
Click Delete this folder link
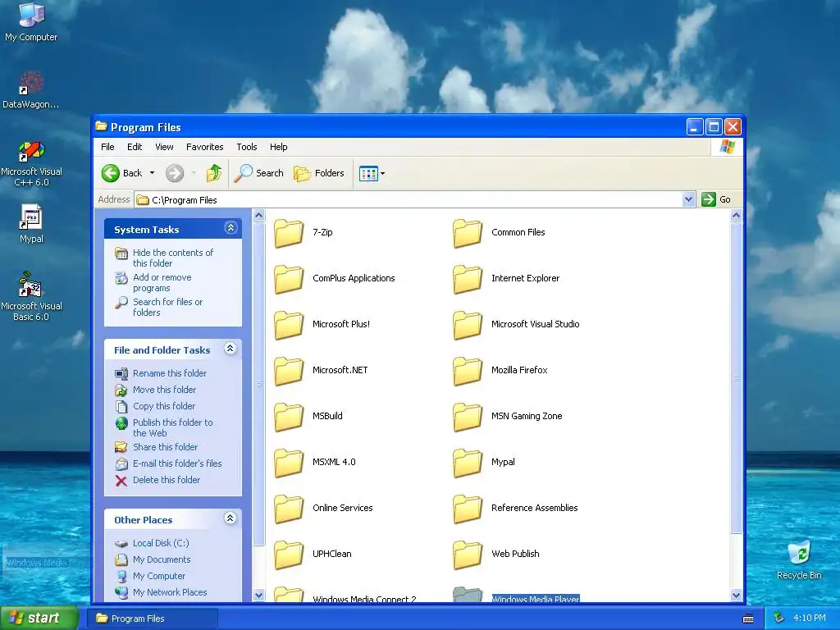(166, 480)
